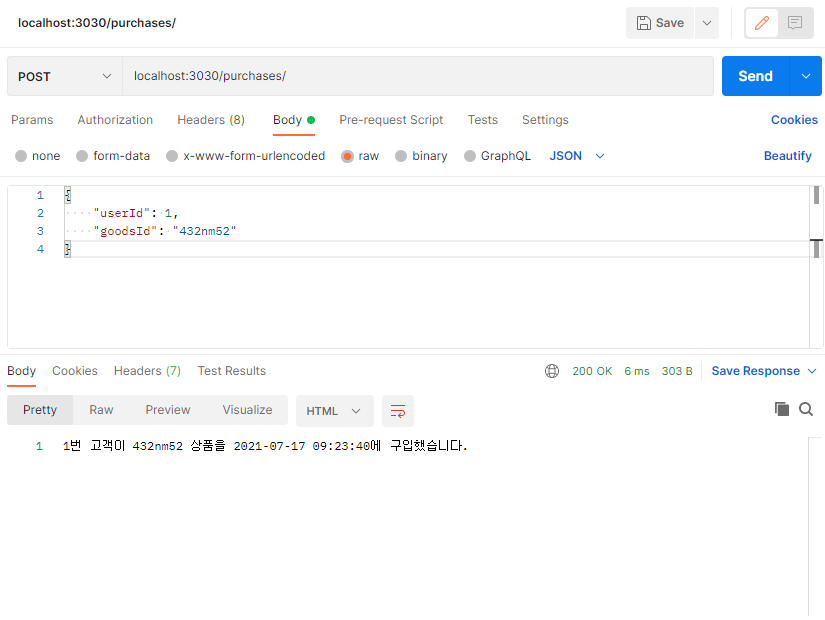Image resolution: width=825 pixels, height=620 pixels.
Task: Expand the Save Response chevron
Action: pyautogui.click(x=812, y=371)
